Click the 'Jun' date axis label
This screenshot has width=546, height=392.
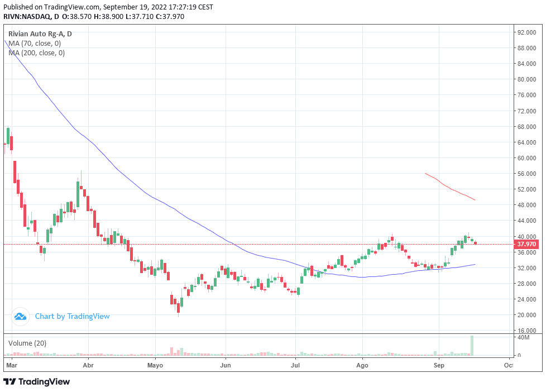click(226, 366)
